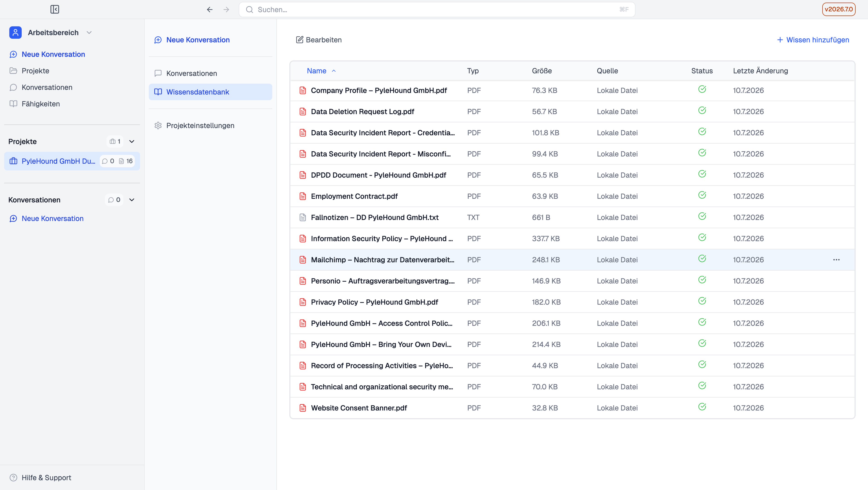The height and width of the screenshot is (490, 868).
Task: Click the Konversationen count badge showing 0
Action: (114, 200)
